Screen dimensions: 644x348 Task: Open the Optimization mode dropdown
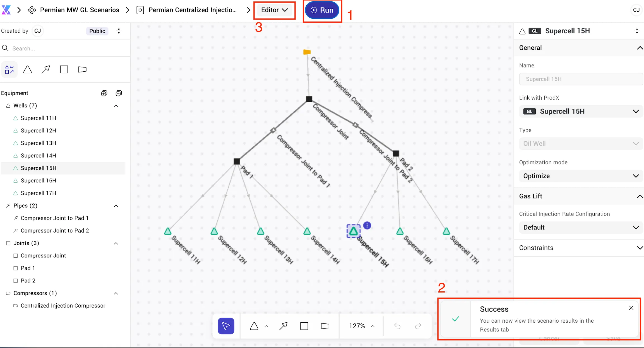click(x=581, y=176)
